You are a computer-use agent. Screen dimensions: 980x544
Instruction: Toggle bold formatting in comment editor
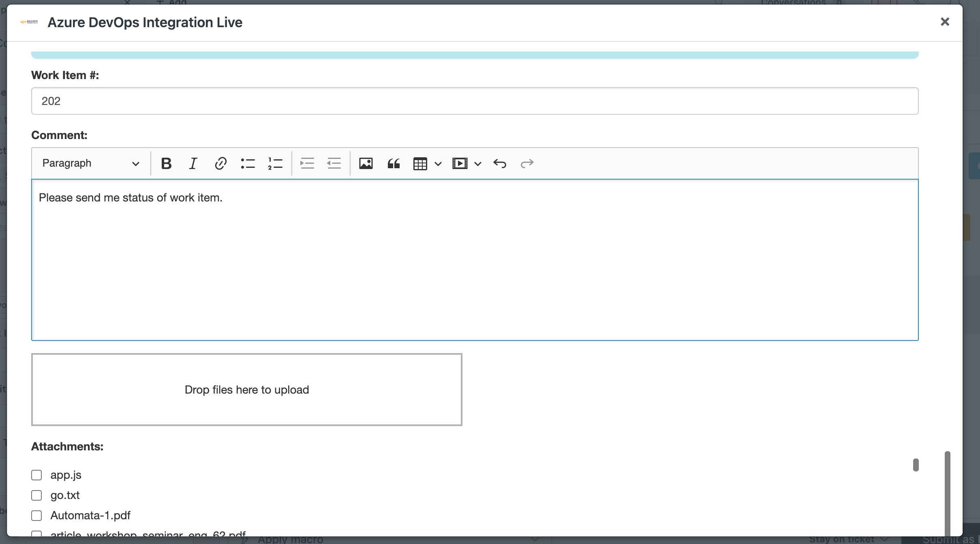point(166,163)
